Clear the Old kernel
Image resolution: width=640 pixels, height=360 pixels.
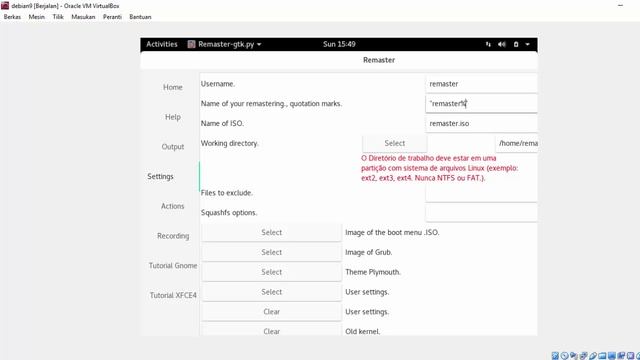[271, 331]
